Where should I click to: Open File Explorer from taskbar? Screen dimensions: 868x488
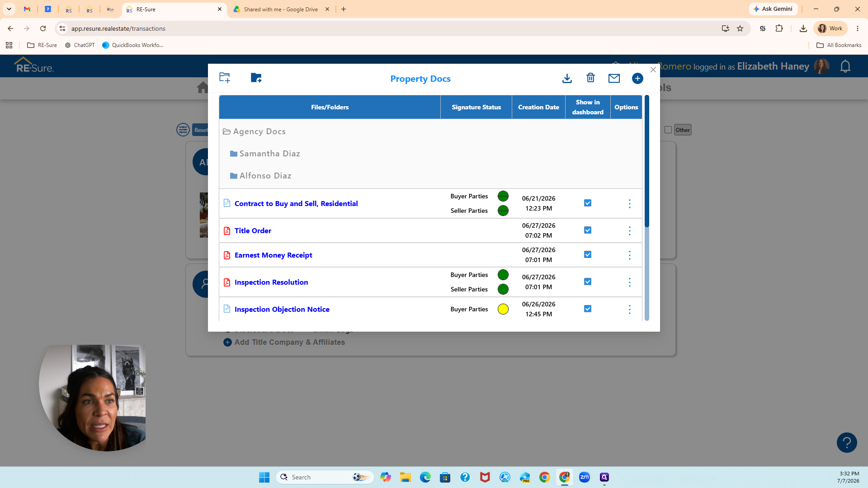(406, 477)
